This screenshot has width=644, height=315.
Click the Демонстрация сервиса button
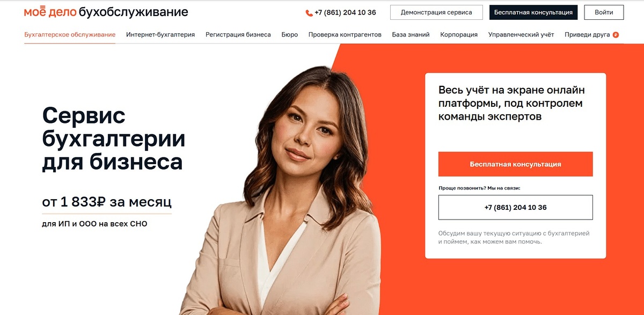tap(436, 12)
